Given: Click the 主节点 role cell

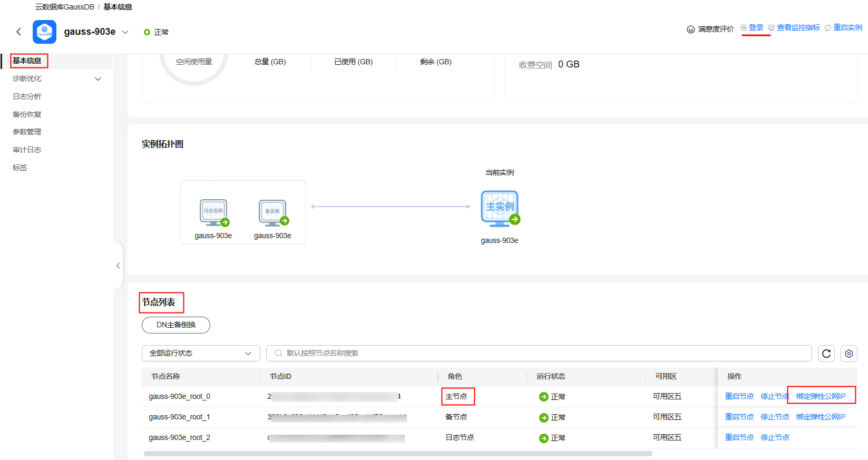Looking at the screenshot, I should [456, 396].
